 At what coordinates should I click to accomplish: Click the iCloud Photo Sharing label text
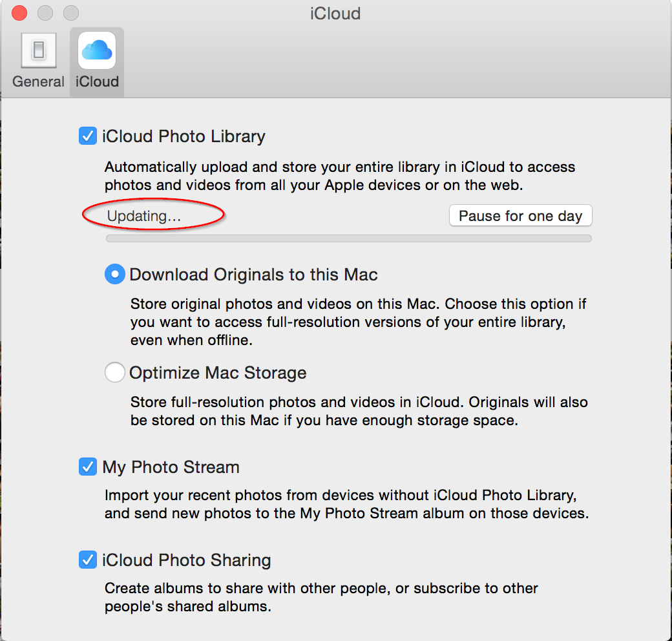point(187,560)
